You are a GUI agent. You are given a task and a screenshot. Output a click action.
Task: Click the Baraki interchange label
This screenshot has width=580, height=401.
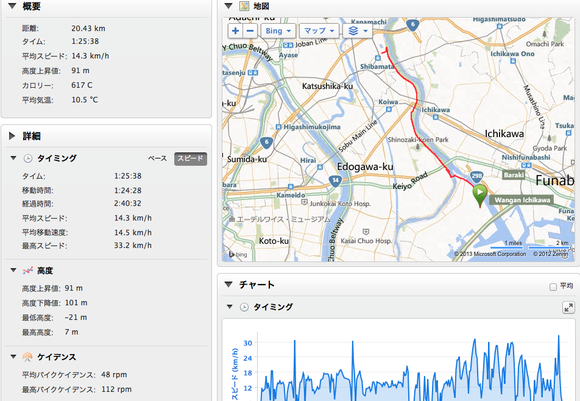[x=513, y=175]
